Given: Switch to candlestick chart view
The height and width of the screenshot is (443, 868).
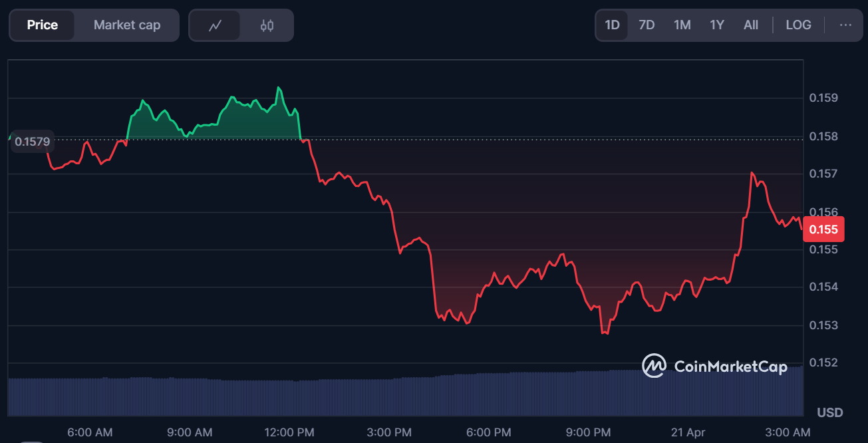Looking at the screenshot, I should tap(267, 25).
